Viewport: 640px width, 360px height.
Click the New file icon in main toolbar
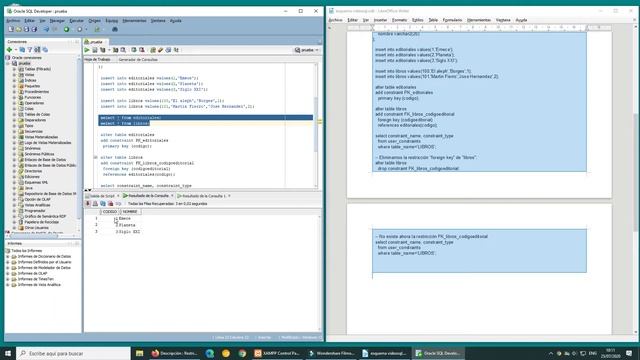[11, 29]
